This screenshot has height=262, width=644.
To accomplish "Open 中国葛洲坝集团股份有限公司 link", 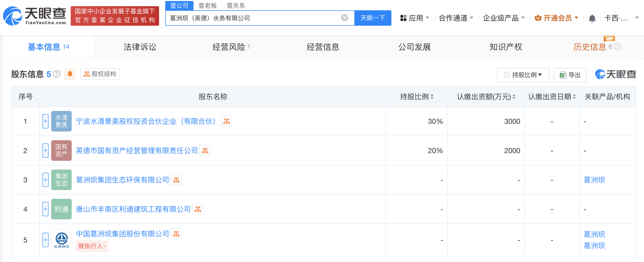I will [122, 234].
